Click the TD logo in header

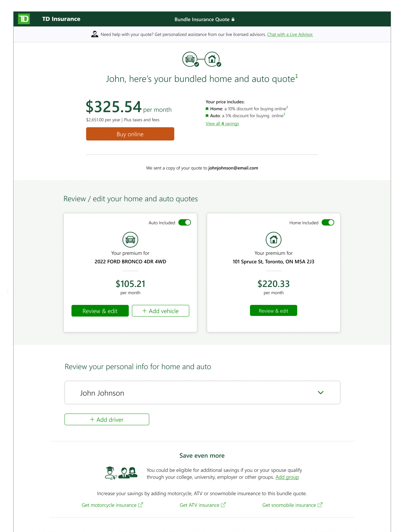pyautogui.click(x=24, y=19)
